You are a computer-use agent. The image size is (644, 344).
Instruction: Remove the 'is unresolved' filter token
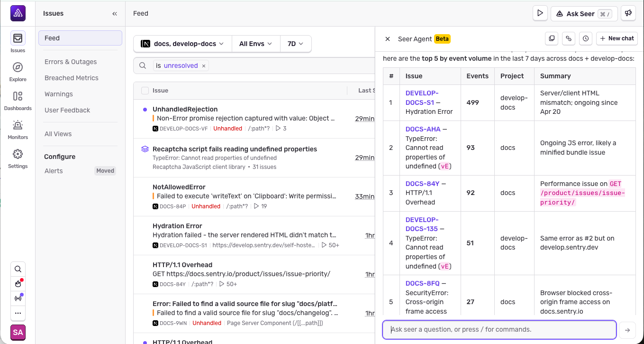point(204,66)
